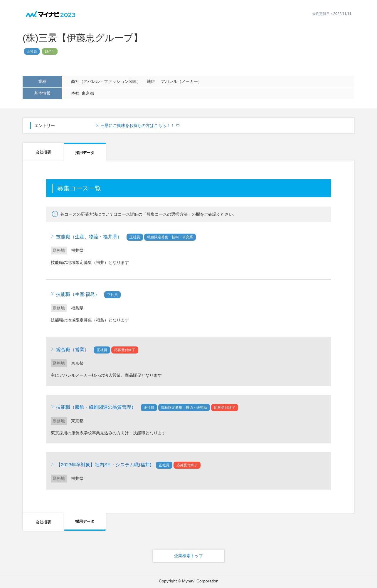Click chevron before 総合職（営業）

click(x=52, y=349)
